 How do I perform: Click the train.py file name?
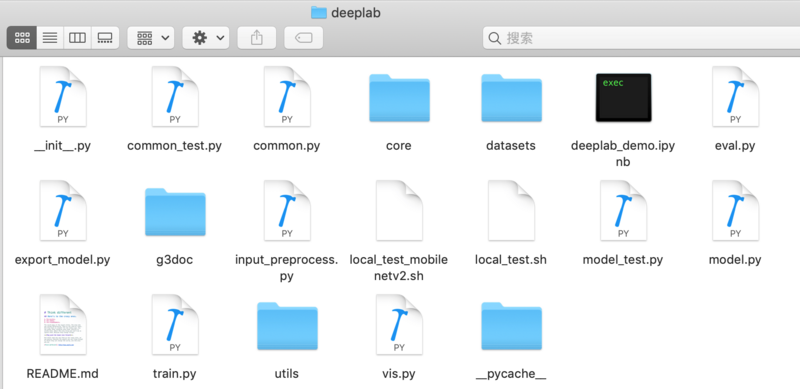pos(174,374)
